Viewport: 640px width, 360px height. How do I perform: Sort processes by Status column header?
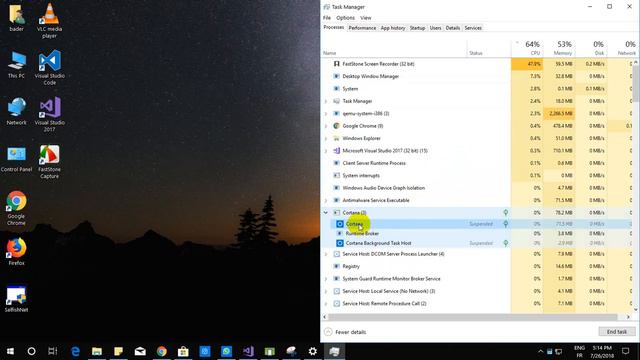pyautogui.click(x=489, y=48)
